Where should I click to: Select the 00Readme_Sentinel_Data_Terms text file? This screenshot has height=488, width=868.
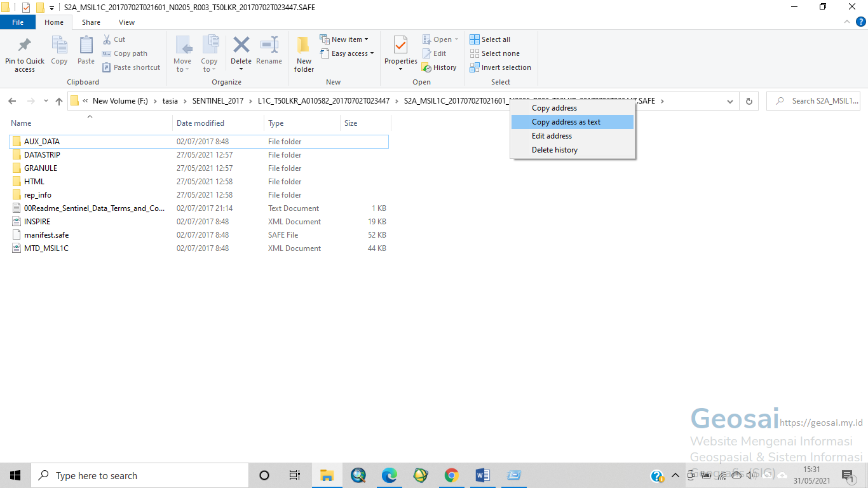(x=199, y=208)
